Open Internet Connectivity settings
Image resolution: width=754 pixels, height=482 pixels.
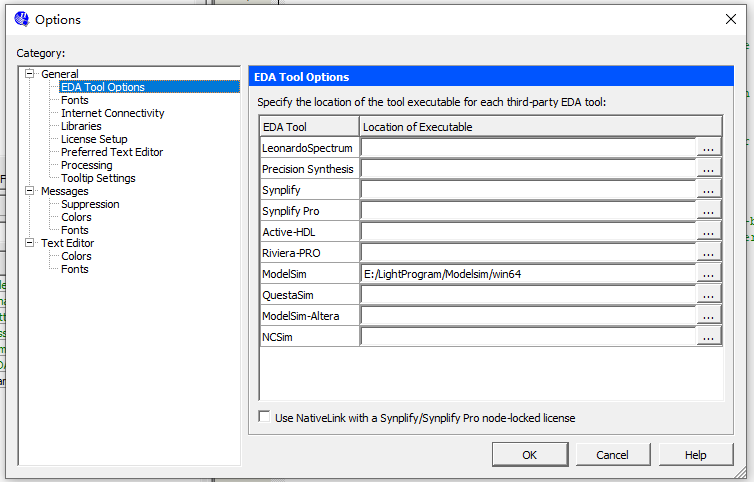click(x=112, y=113)
